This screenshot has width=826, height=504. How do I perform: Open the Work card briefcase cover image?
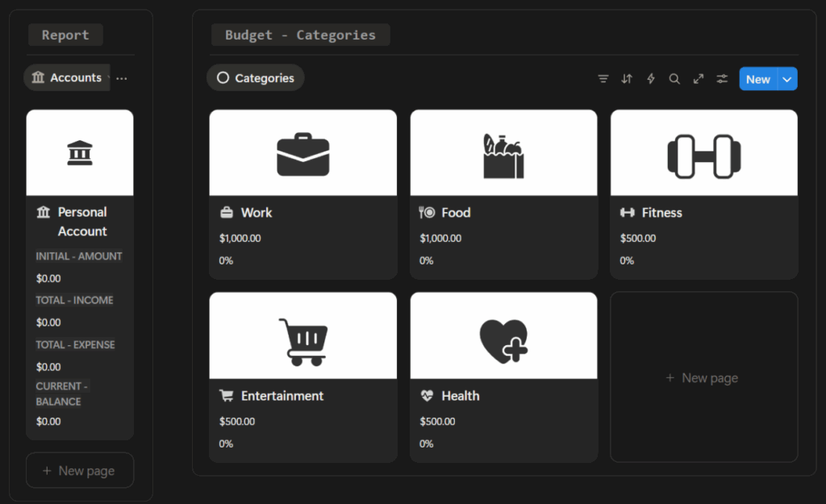[x=303, y=152]
